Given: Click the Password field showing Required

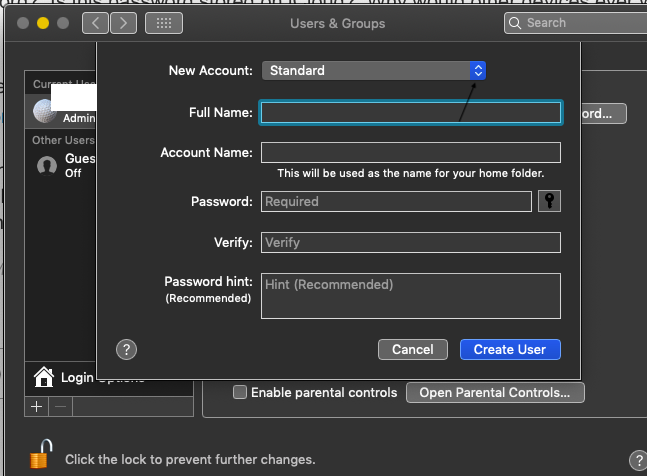Looking at the screenshot, I should (396, 201).
